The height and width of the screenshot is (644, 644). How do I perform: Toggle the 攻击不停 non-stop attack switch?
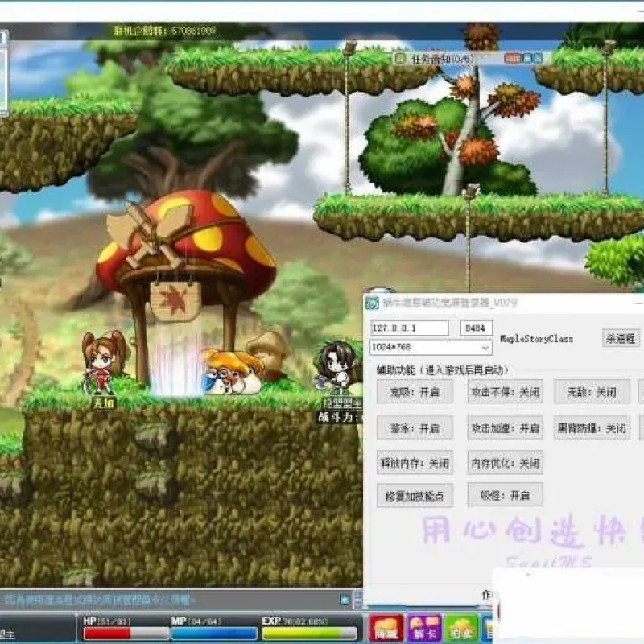pyautogui.click(x=505, y=392)
